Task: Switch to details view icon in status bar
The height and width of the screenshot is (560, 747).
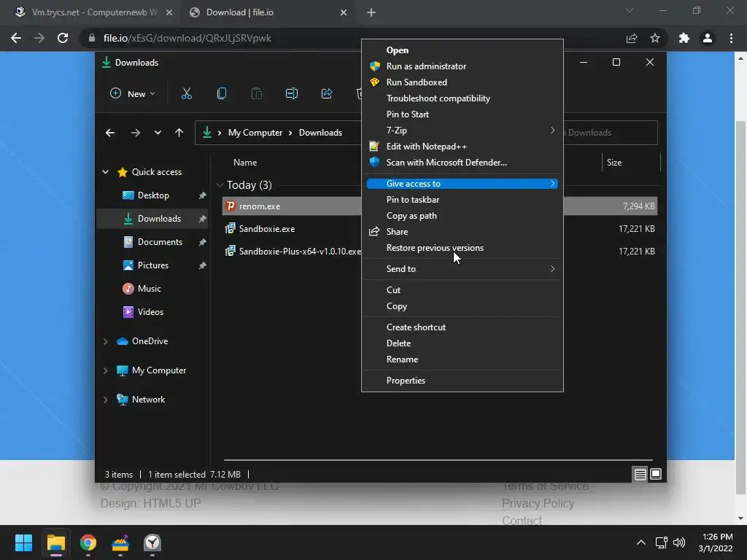Action: click(640, 474)
